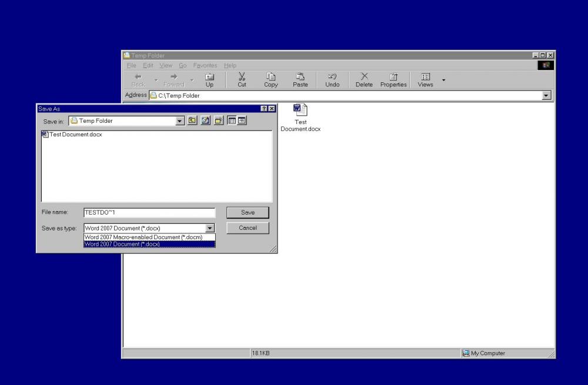Click the Create New Folder icon
The image size is (588, 385).
[x=219, y=120]
